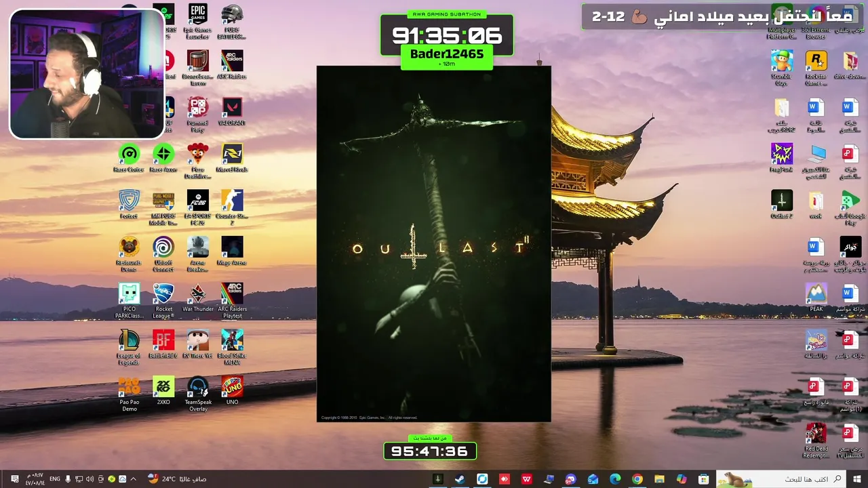The width and height of the screenshot is (868, 488).
Task: Select the PICO PARK Classic icon
Action: (129, 301)
